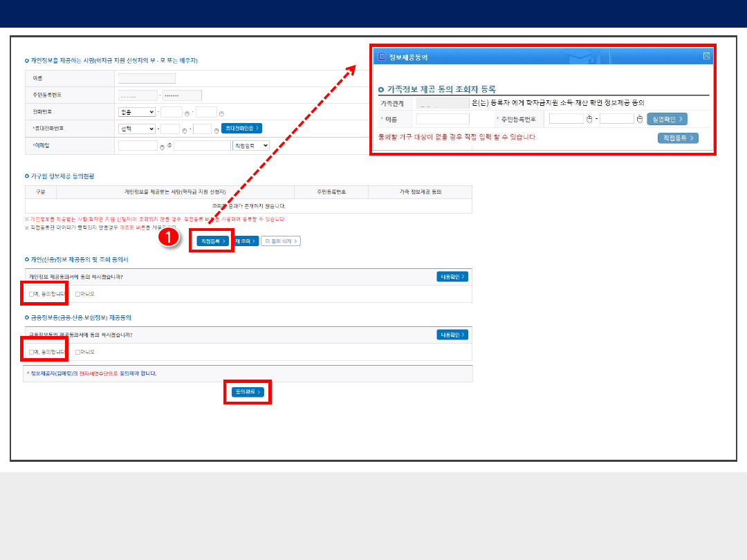The height and width of the screenshot is (560, 747).
Task: Click mouse keypad icon beside popup 주민등록번호 first field
Action: coord(589,119)
